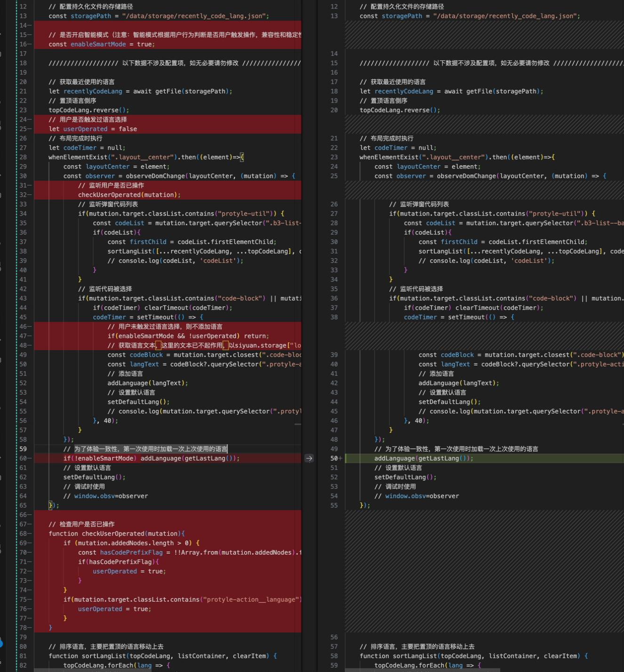Place cursor on enableSmartMode in left line 16
Viewport: 624px width, 672px height.
tap(98, 44)
